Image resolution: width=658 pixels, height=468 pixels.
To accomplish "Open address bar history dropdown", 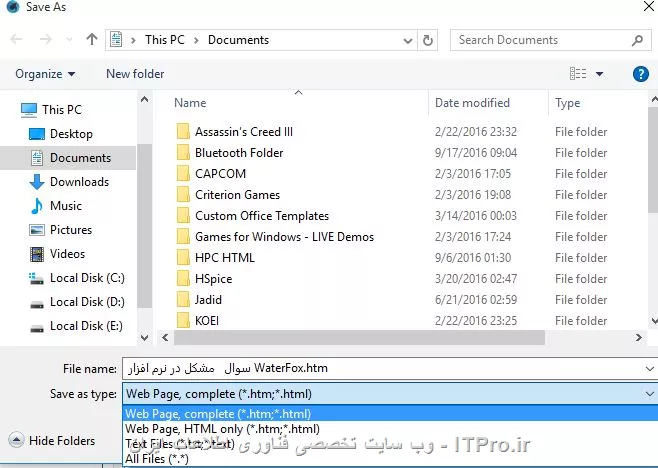I will coord(407,40).
